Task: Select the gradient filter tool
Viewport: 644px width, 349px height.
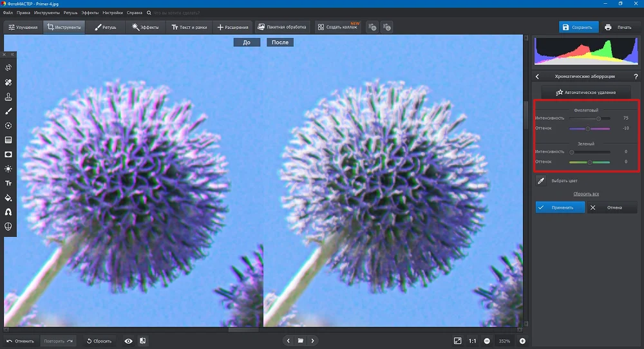Action: (8, 140)
